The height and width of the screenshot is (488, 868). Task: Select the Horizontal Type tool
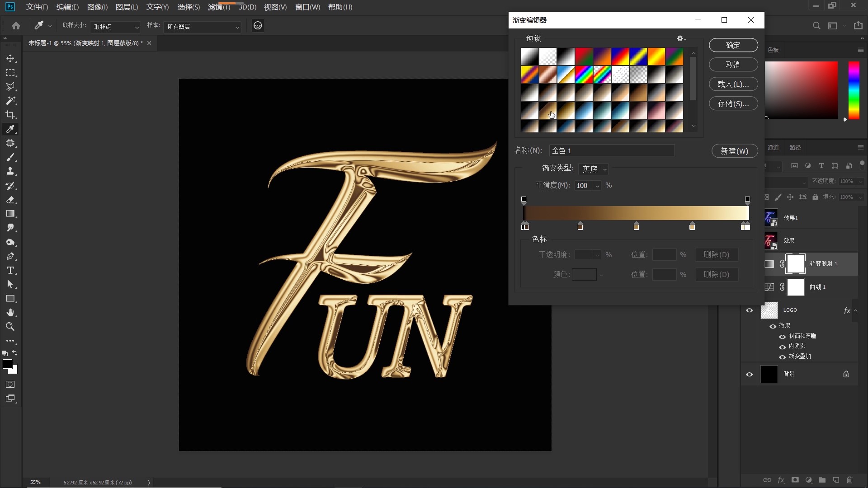coord(10,270)
